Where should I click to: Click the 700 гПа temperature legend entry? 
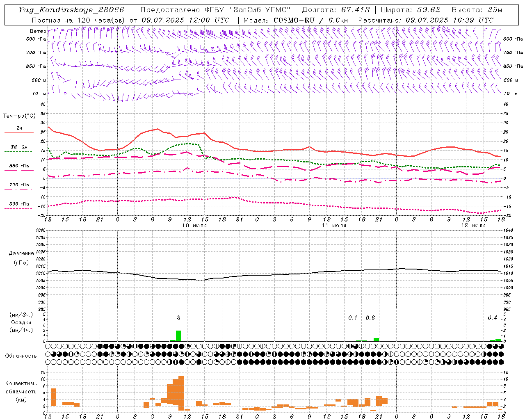click(x=19, y=185)
